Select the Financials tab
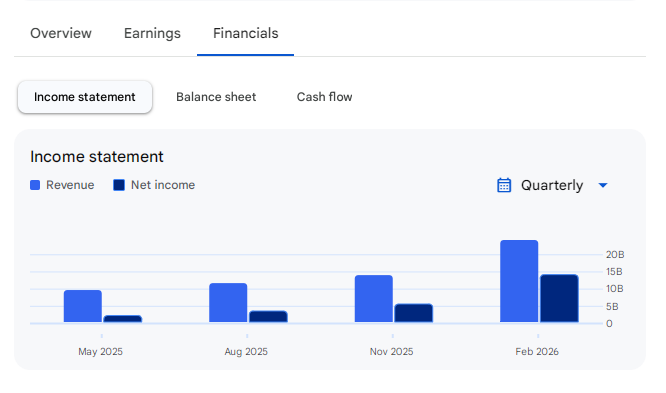Screen dimensions: 666x393 point(246,33)
